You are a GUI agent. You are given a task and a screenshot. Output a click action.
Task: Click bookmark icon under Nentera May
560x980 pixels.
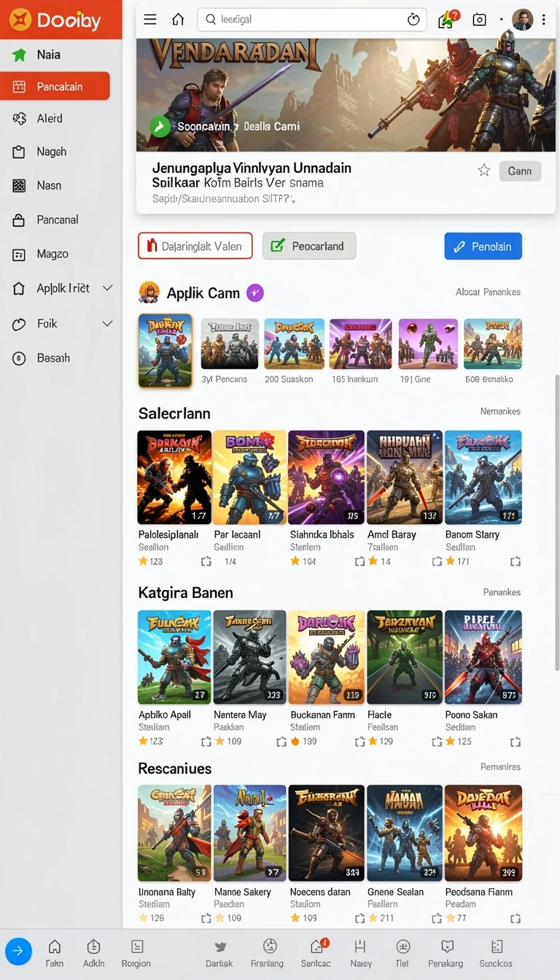click(282, 742)
